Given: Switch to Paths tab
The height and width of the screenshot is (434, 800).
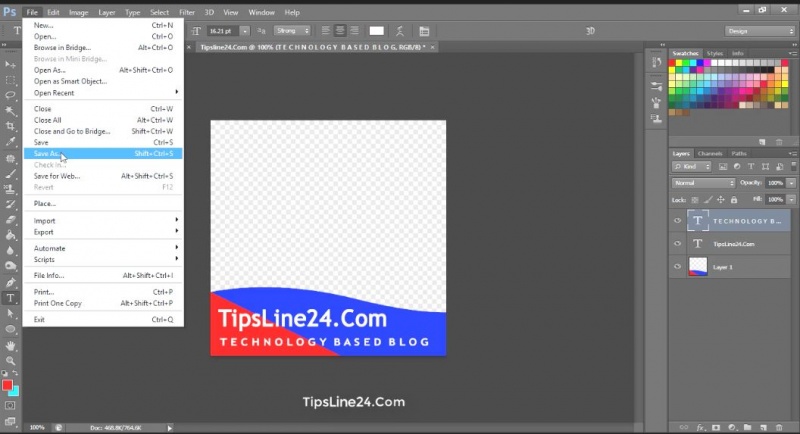Looking at the screenshot, I should coord(739,154).
